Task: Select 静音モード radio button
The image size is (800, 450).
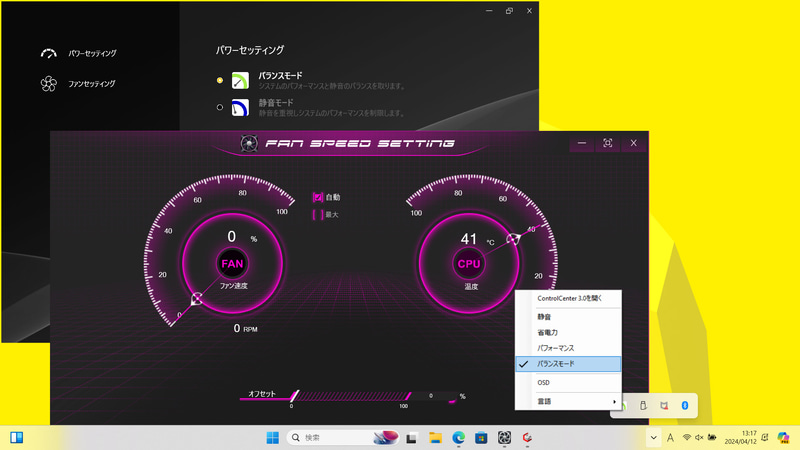Action: coord(220,107)
